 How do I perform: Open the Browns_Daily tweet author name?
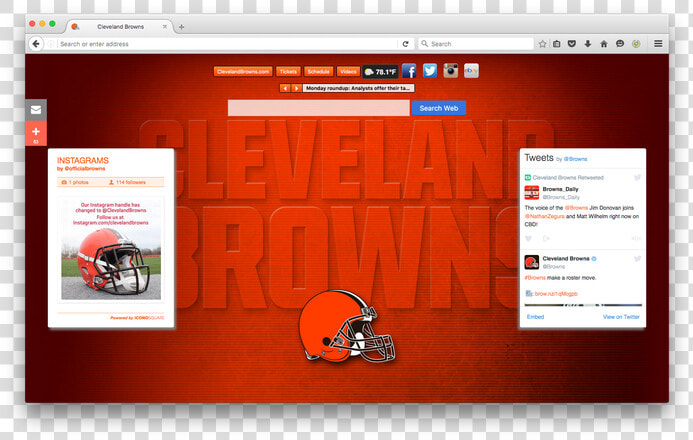[560, 189]
